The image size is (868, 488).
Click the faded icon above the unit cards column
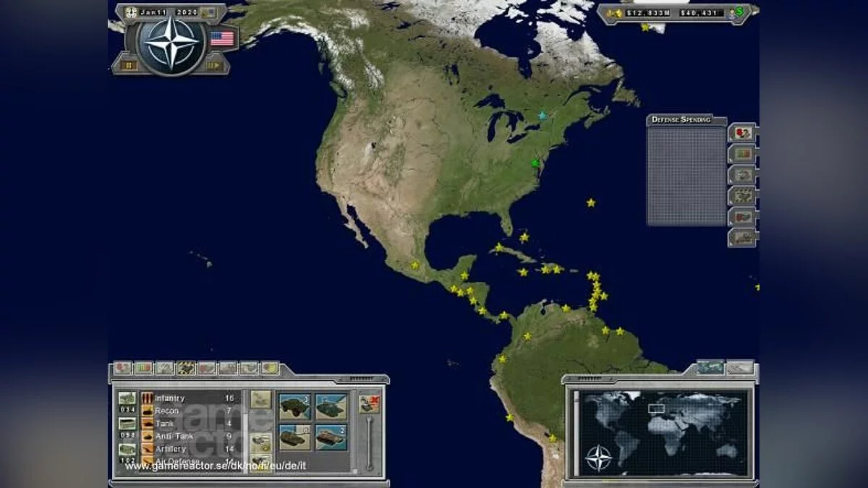(261, 399)
